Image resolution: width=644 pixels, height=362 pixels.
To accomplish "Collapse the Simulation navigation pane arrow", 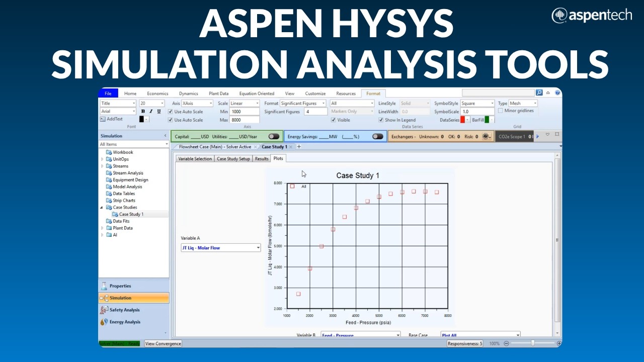I will 166,136.
